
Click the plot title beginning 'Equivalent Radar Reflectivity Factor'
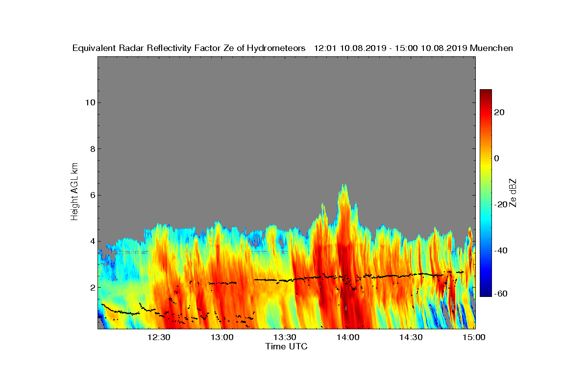pyautogui.click(x=293, y=48)
